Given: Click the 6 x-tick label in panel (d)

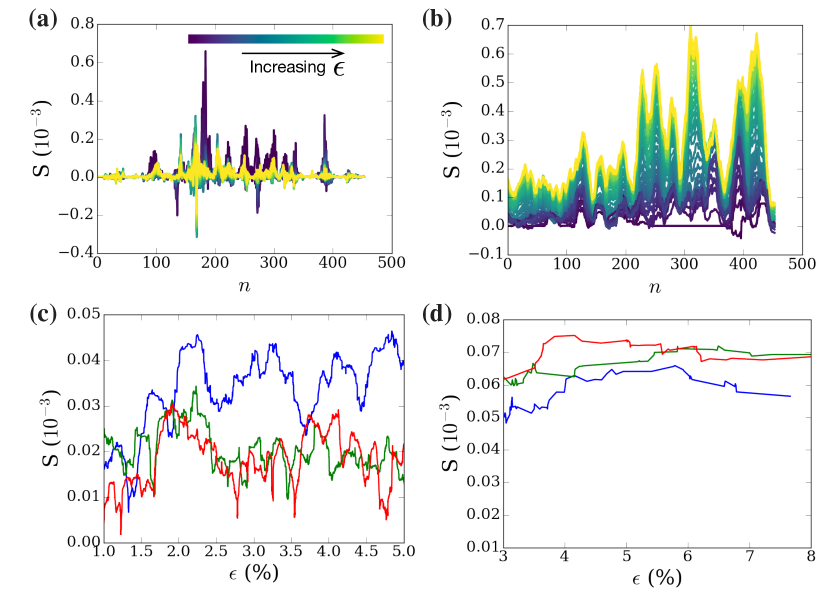Looking at the screenshot, I should coord(688,556).
